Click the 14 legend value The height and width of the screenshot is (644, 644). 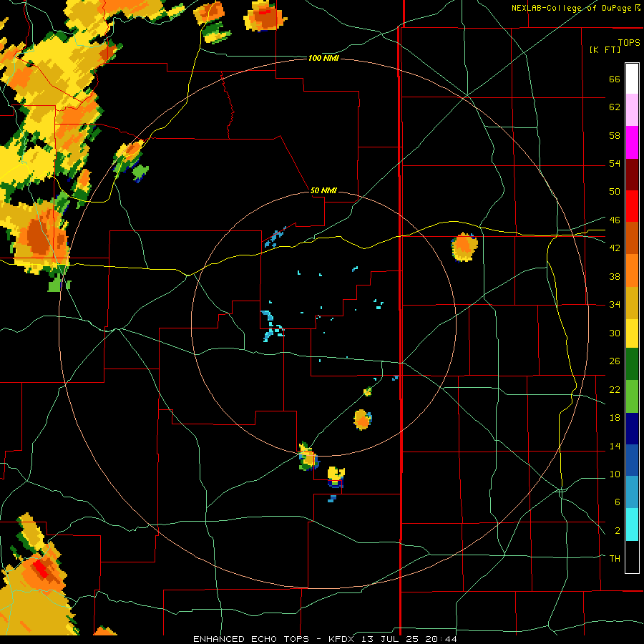point(615,446)
